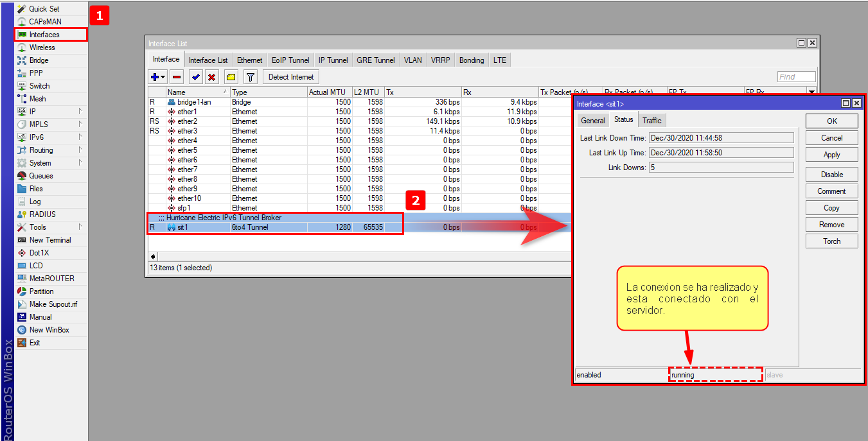Open Wireless in the sidebar
868x441 pixels.
(x=42, y=48)
